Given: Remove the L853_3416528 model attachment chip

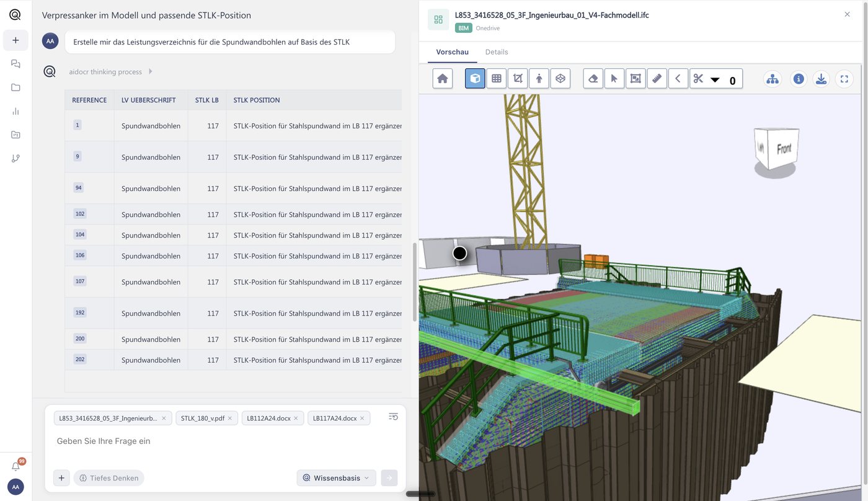Looking at the screenshot, I should click(164, 419).
